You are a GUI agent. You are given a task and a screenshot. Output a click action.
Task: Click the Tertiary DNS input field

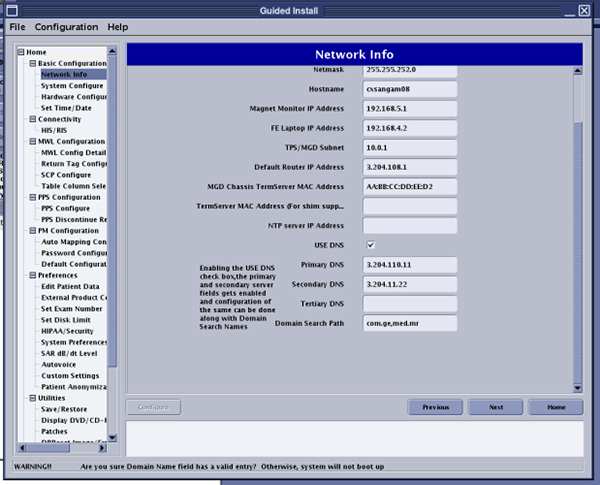pyautogui.click(x=409, y=303)
